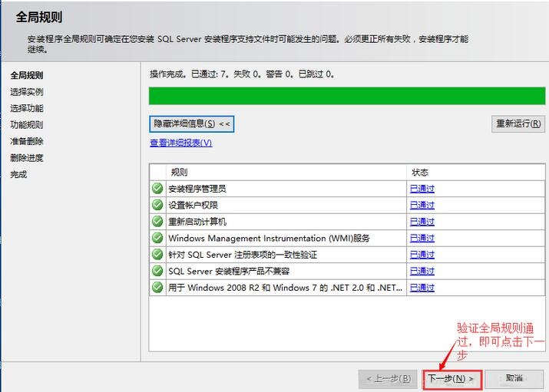Click green check icon for 重新启动计算机
Screen dimensions: 549x392
157,221
